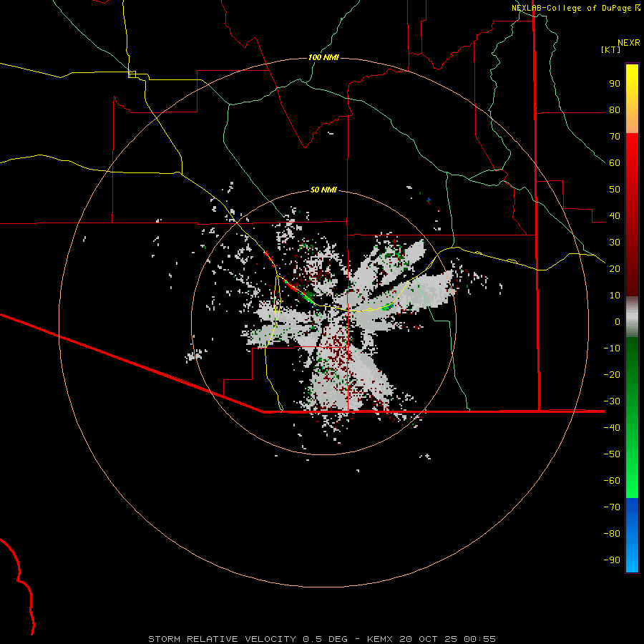Click the 20 value on velocity scale

[x=615, y=268]
